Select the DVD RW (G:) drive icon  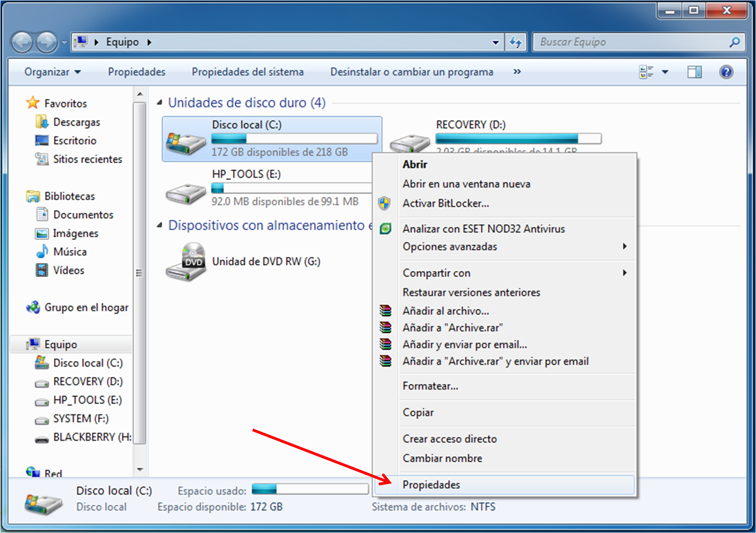point(186,262)
